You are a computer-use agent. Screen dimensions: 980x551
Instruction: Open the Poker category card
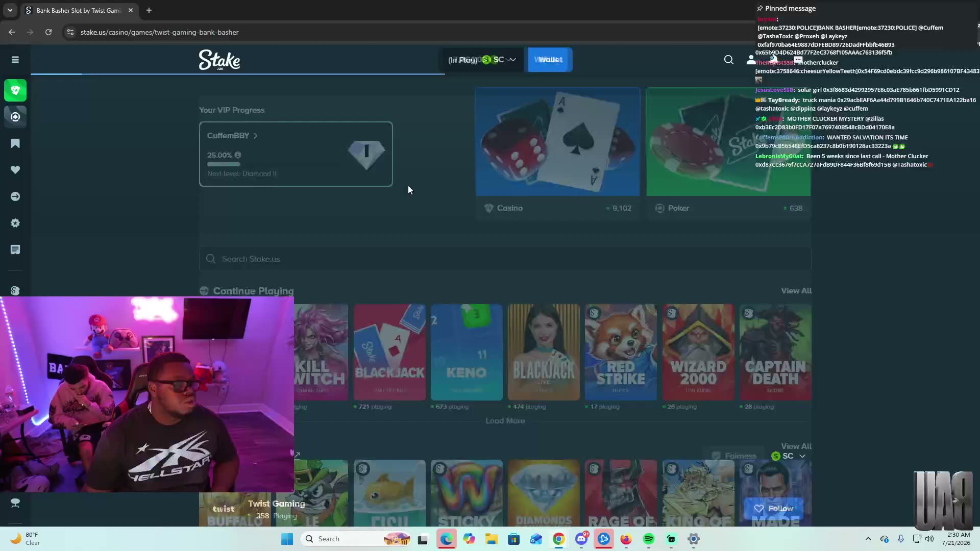point(728,154)
